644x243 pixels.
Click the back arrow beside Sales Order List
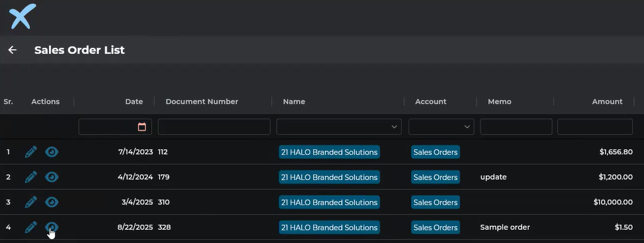coord(13,50)
